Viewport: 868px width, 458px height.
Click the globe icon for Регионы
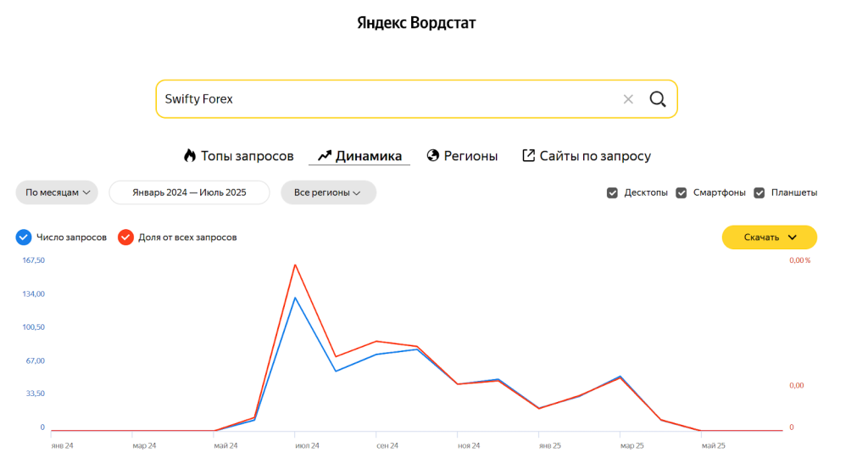[x=433, y=155]
